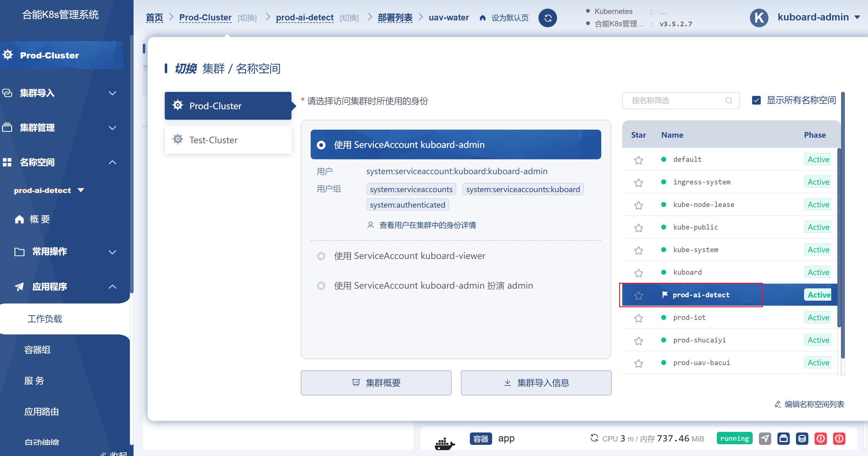Image resolution: width=868 pixels, height=456 pixels.
Task: Click the gear icon on the Prod-Cluster sidebar item
Action: click(x=8, y=55)
